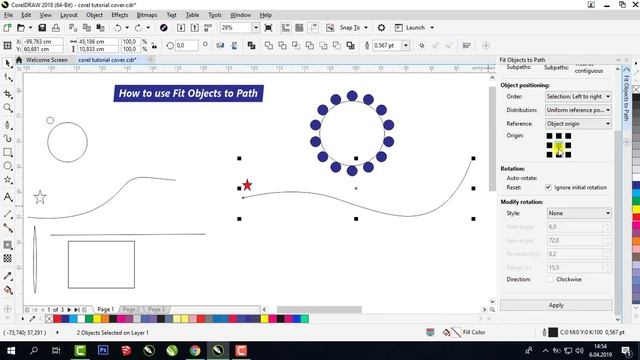This screenshot has height=360, width=640.
Task: Click the Weld shapes icon
Action: pyautogui.click(x=269, y=45)
